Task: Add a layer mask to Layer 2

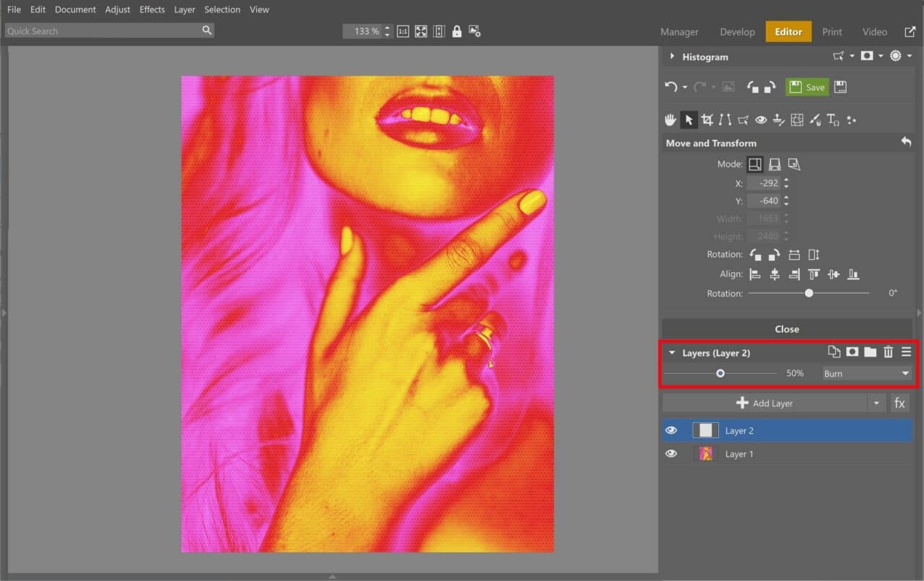Action: coord(853,351)
